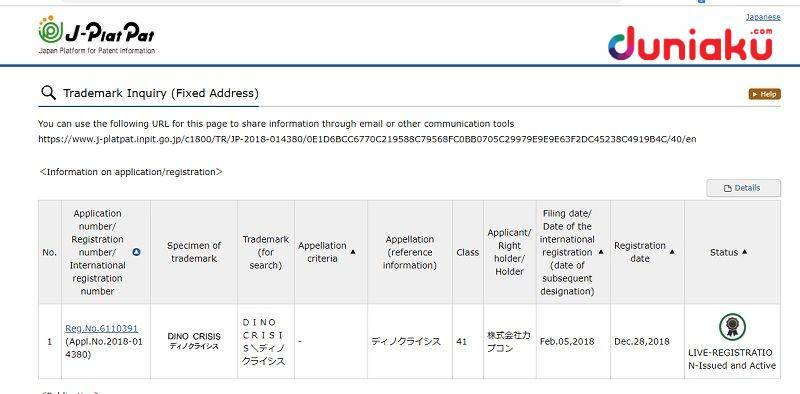Open the Help button
The width and height of the screenshot is (800, 394).
click(764, 94)
